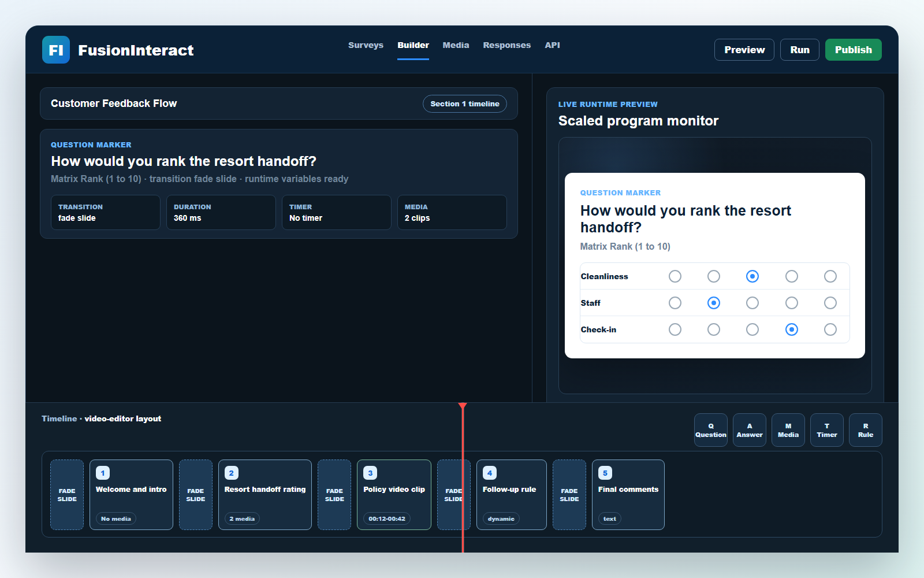Click the Customer Feedback Flow title

point(114,103)
